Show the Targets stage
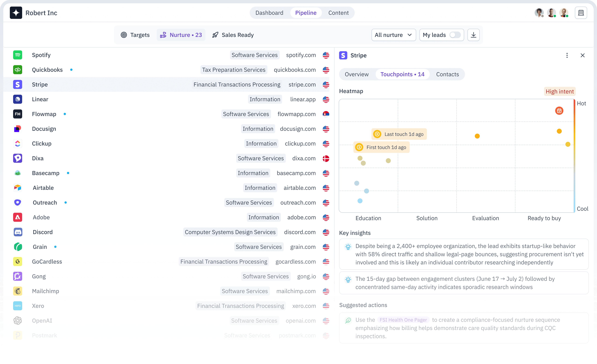 pyautogui.click(x=135, y=35)
